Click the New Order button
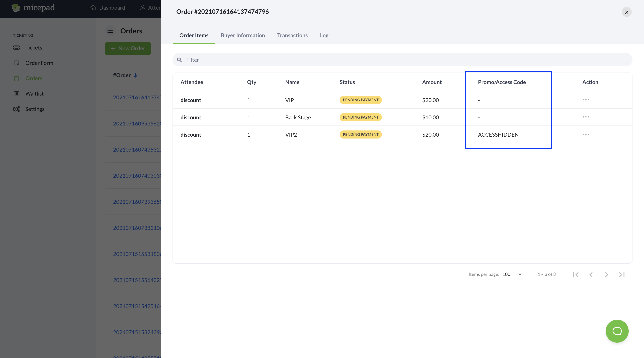644x358 pixels. (x=128, y=48)
